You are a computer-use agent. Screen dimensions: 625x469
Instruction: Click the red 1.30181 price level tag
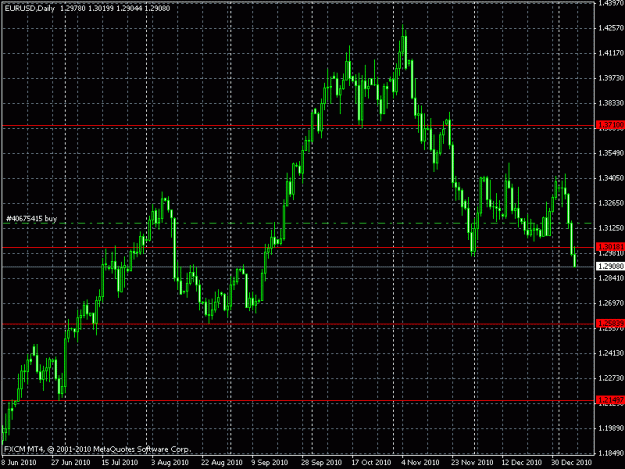click(x=611, y=247)
